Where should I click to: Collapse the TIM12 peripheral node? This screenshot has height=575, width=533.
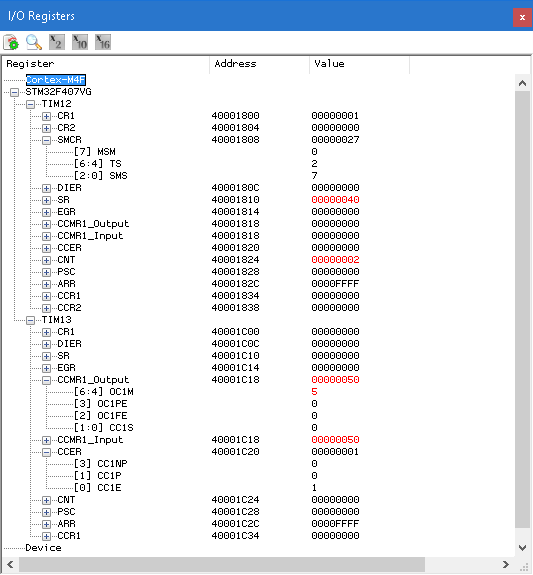30,104
